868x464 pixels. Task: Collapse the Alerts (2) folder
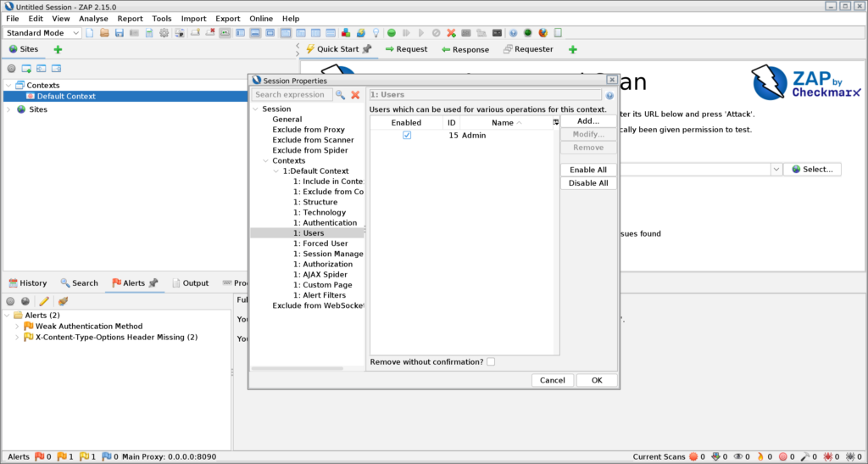tap(7, 315)
